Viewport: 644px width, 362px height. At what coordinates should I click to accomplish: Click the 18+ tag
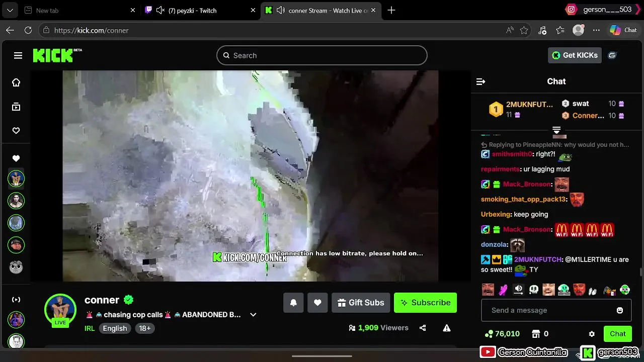coord(145,328)
